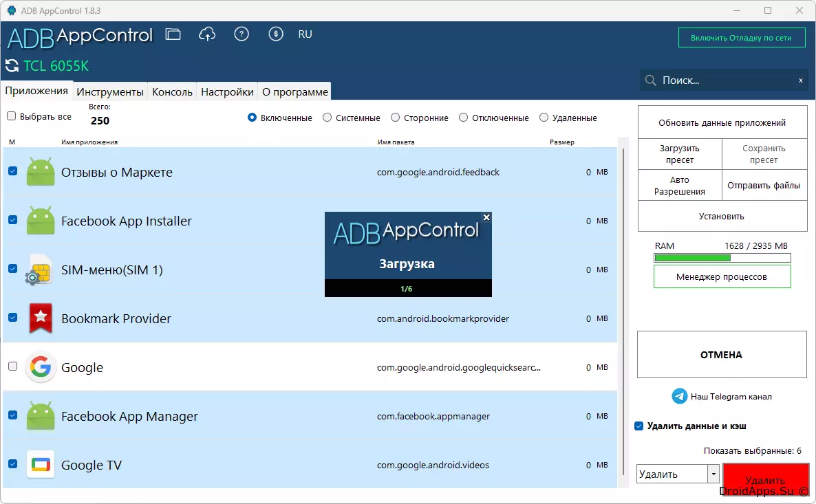This screenshot has height=504, width=816.
Task: Sort by Имя приложения column header
Action: [x=89, y=142]
